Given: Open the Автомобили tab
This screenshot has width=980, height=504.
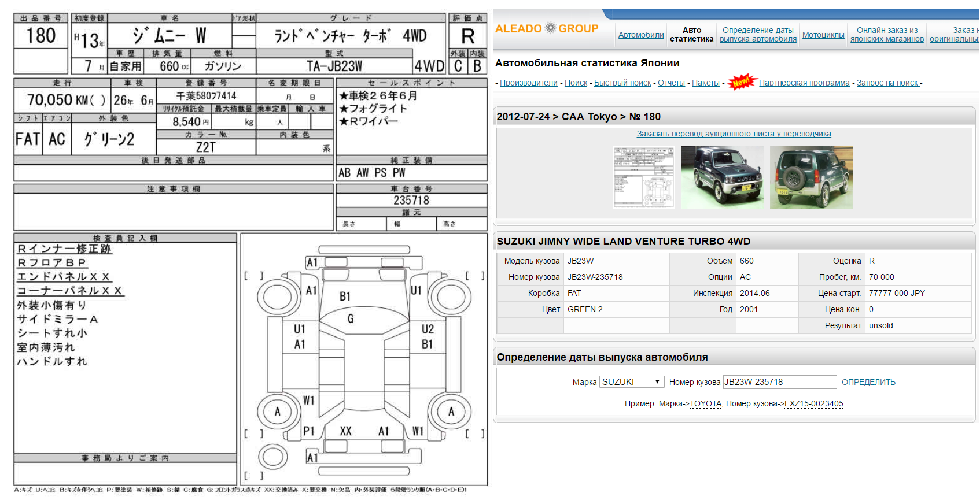Looking at the screenshot, I should coord(641,35).
